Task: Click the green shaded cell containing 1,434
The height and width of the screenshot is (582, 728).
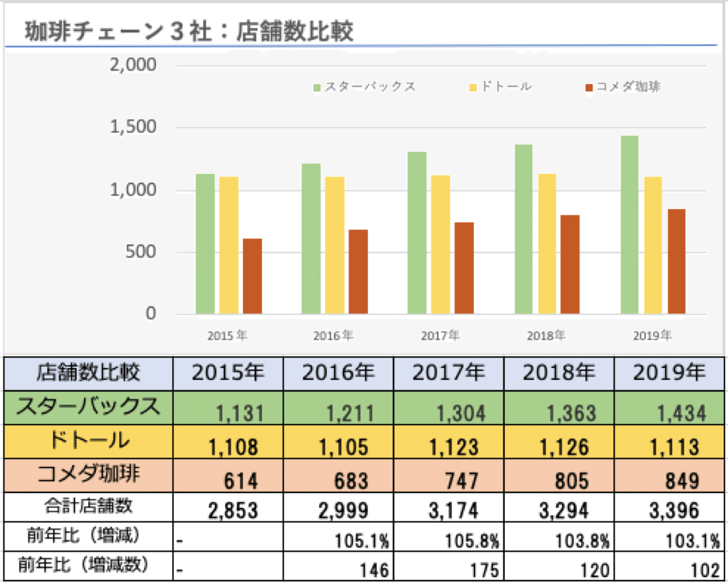Action: tap(668, 407)
